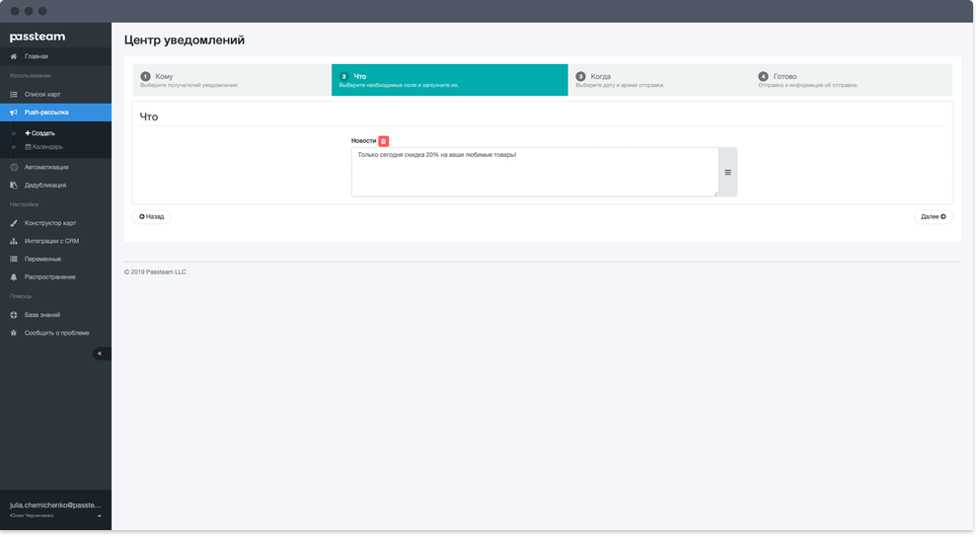Click the passteam logo
The height and width of the screenshot is (537, 980).
point(37,37)
